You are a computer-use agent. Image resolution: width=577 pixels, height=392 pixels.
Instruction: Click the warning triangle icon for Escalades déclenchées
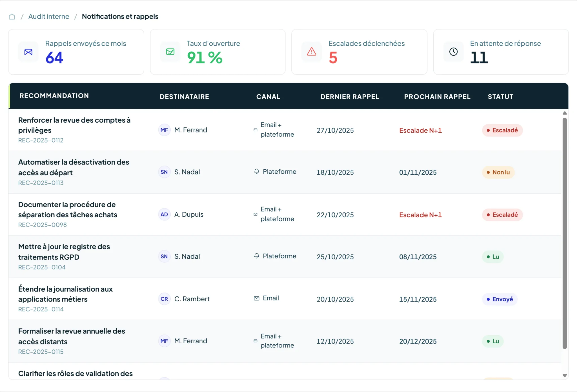pos(312,52)
